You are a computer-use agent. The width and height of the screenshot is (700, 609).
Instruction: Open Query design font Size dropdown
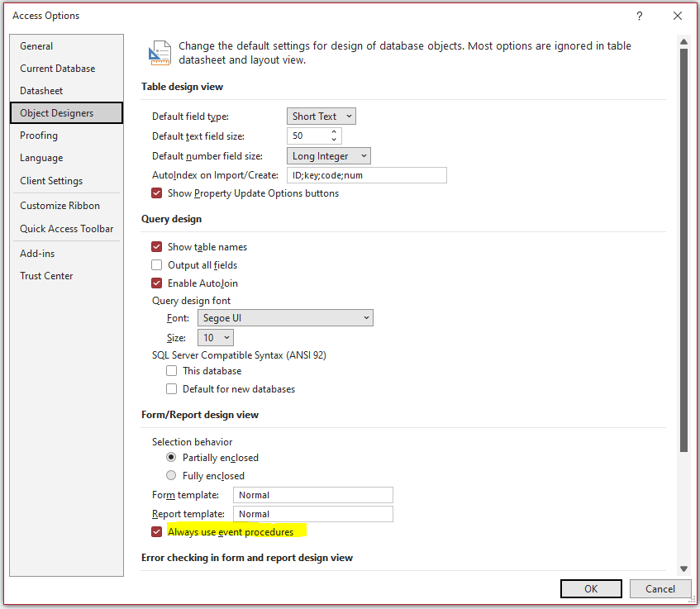point(216,337)
